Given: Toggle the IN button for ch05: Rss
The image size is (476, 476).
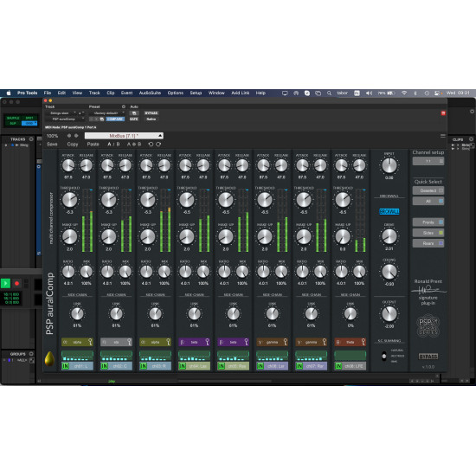Looking at the screenshot, I should (x=222, y=366).
